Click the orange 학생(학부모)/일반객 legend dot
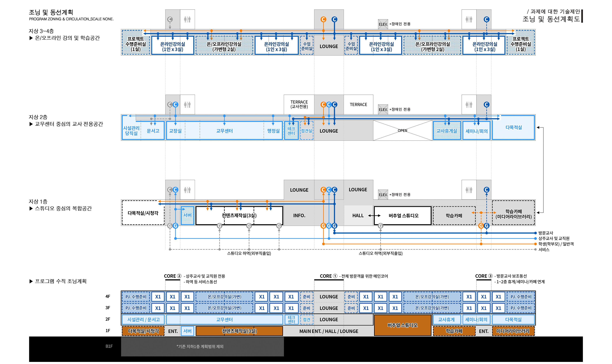Viewport: 612px width, 364px height. pyautogui.click(x=535, y=244)
